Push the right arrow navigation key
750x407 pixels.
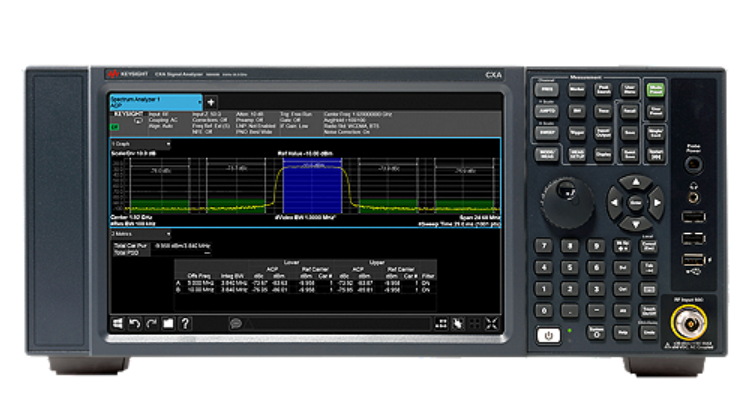tap(657, 203)
